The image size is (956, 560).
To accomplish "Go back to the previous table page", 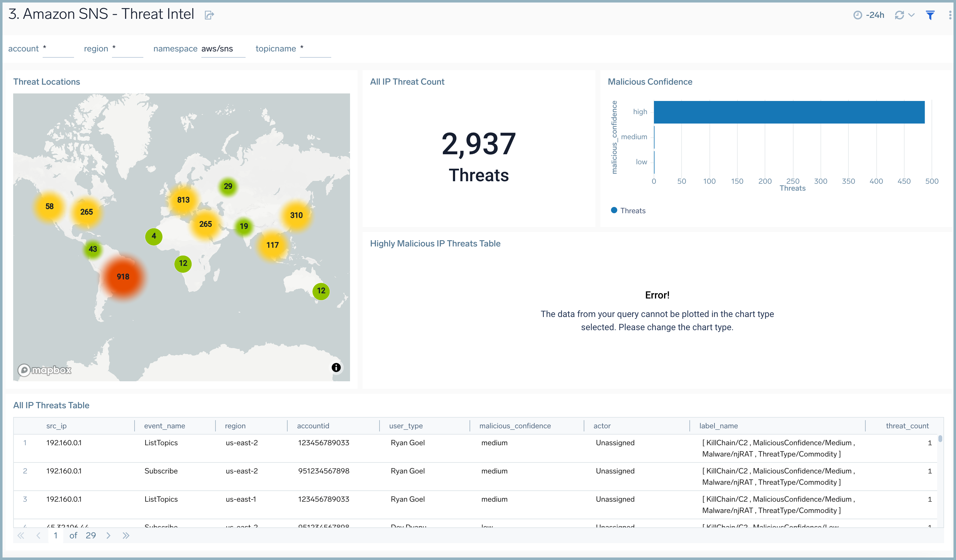I will pyautogui.click(x=38, y=535).
